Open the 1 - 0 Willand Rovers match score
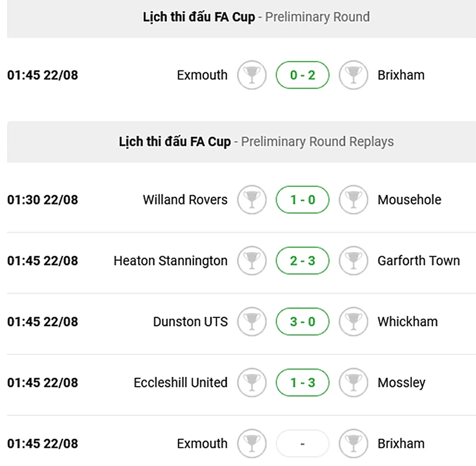 [303, 200]
